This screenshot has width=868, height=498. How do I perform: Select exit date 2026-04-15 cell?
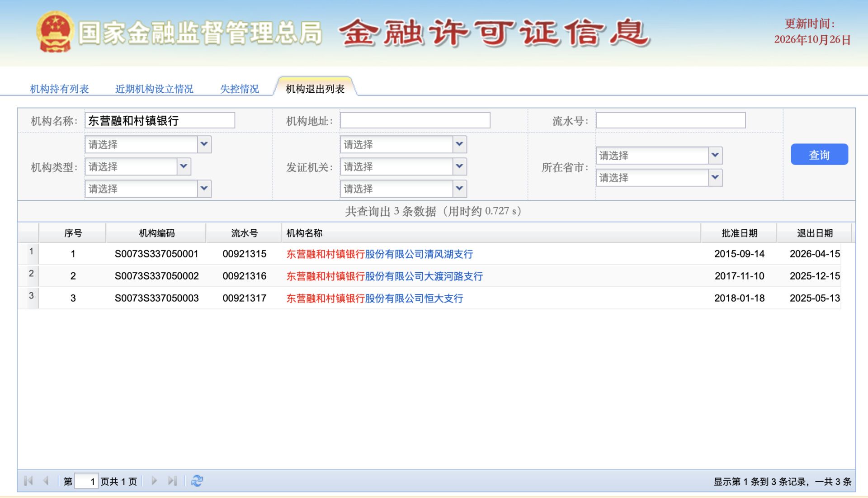coord(815,254)
